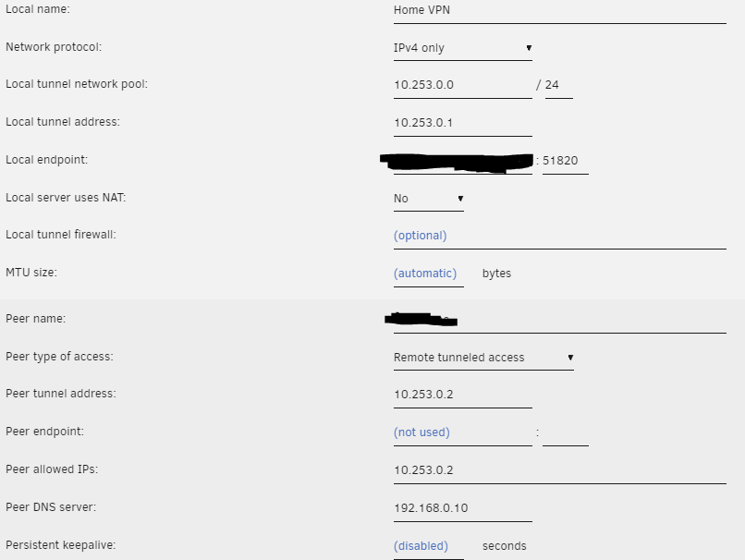Viewport: 745px width, 560px height.
Task: Click the Peer name field
Action: (x=560, y=320)
